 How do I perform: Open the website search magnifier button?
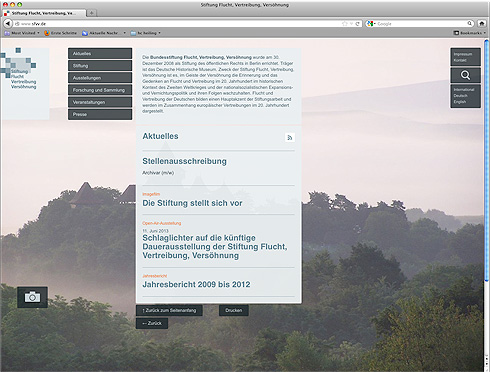point(465,75)
